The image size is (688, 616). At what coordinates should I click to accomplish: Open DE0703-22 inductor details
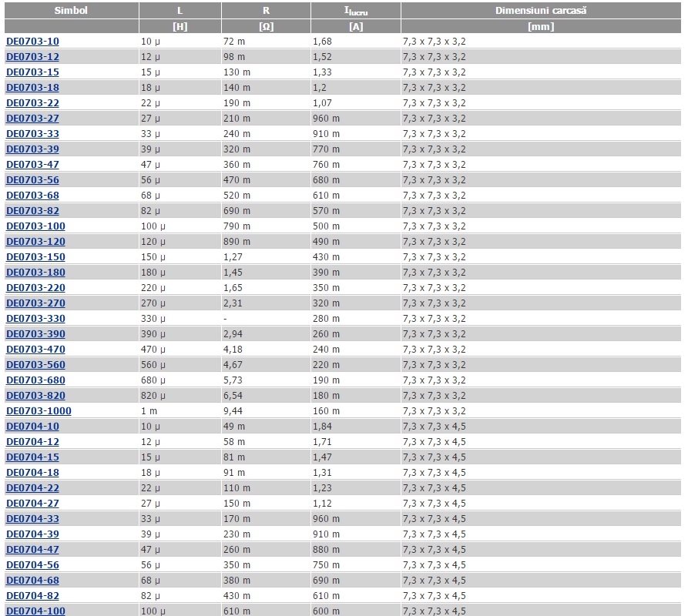point(32,103)
